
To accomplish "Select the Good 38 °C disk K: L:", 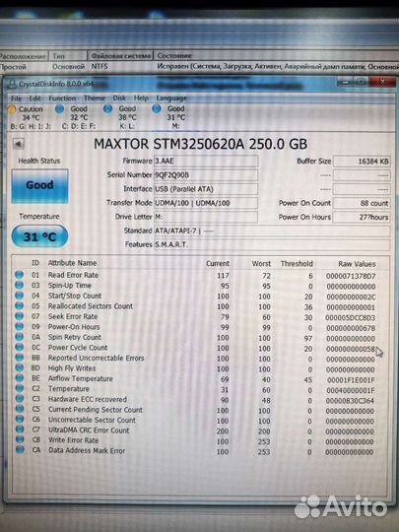I will [127, 117].
